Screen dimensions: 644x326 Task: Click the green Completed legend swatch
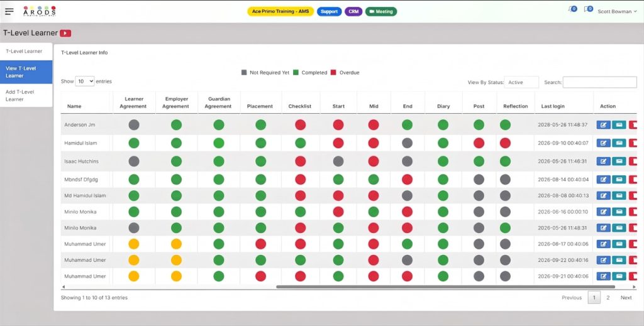(x=296, y=73)
